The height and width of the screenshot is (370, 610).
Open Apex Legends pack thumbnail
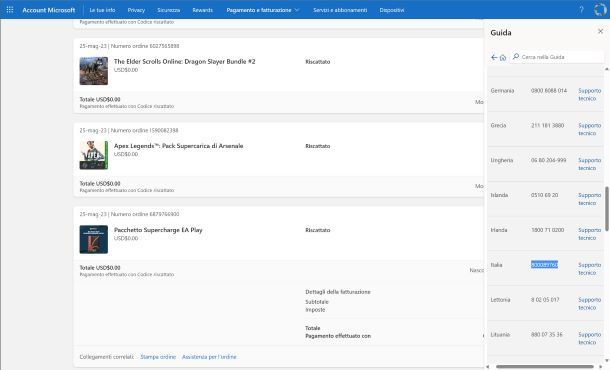94,155
